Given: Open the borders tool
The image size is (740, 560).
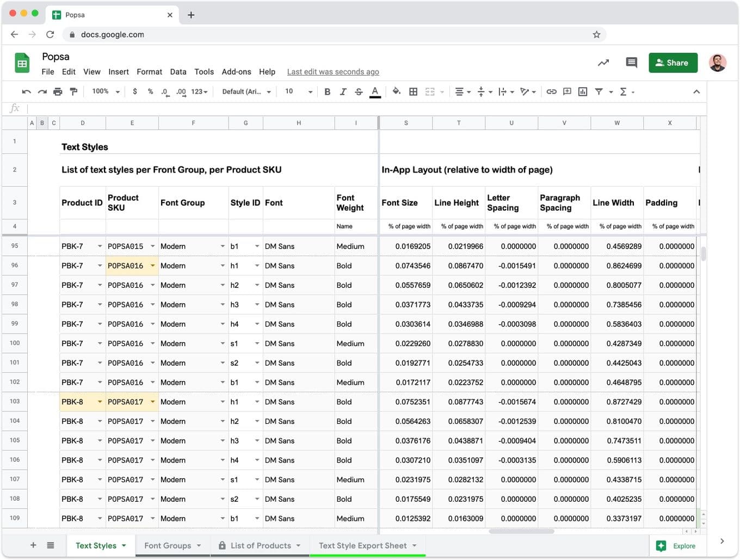Looking at the screenshot, I should (x=414, y=92).
